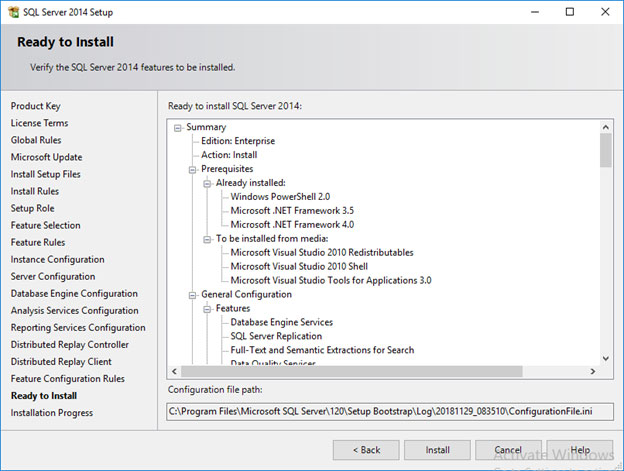Click the SQL Server Setup title icon
This screenshot has height=471, width=624.
pos(14,12)
